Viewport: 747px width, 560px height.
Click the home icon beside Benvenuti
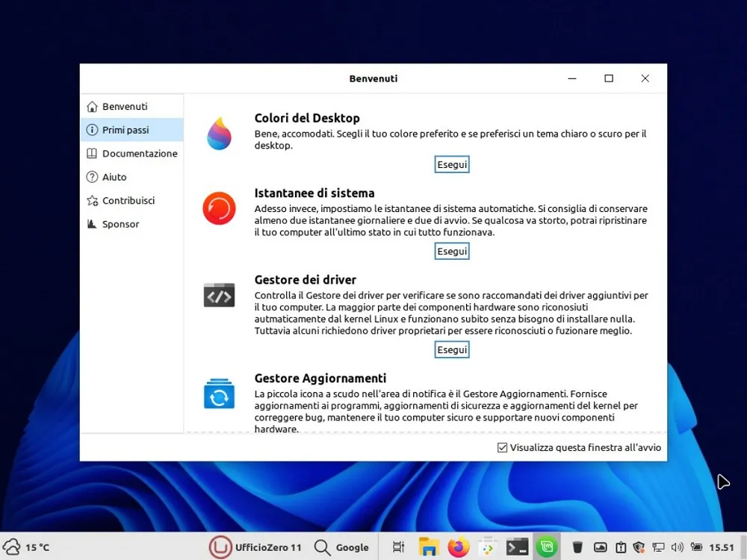92,106
